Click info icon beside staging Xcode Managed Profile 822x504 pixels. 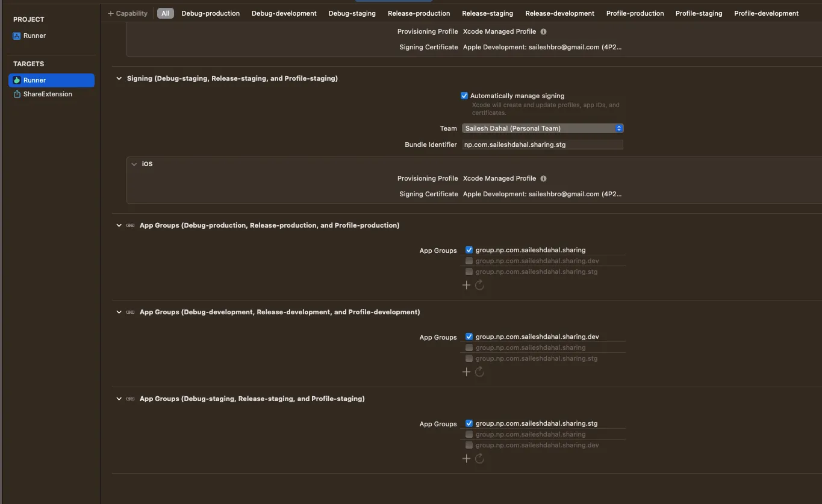(543, 178)
